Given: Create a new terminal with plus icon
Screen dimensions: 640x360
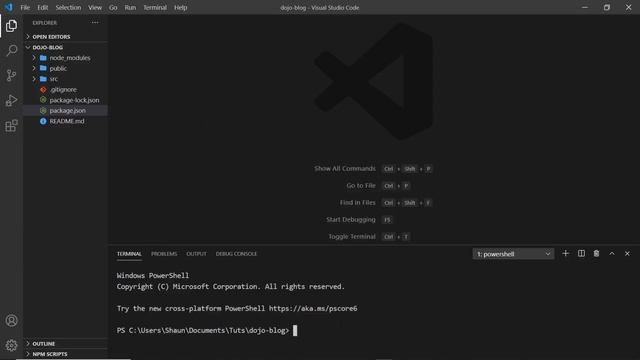Looking at the screenshot, I should click(x=565, y=253).
